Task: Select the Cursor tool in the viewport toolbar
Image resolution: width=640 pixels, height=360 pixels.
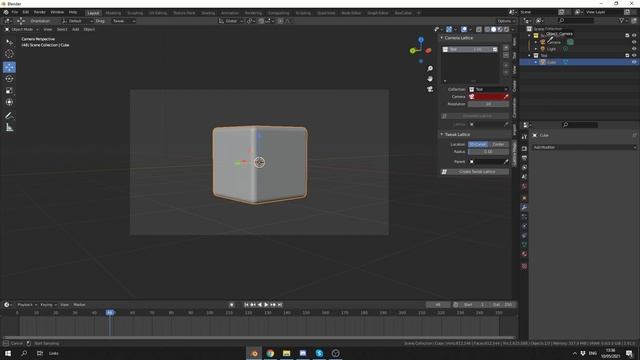Action: pos(9,53)
